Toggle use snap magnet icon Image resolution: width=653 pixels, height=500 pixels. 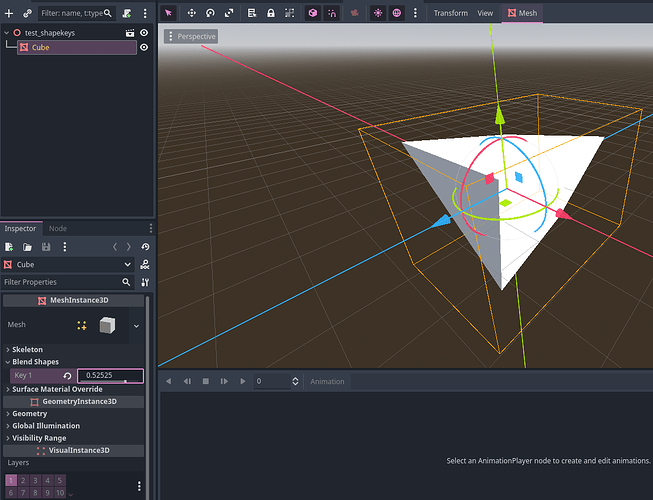332,13
